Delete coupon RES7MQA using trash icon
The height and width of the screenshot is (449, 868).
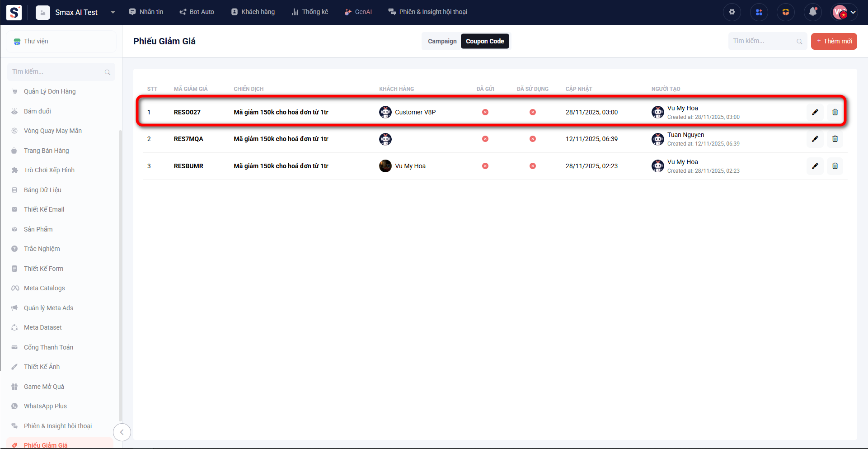coord(835,139)
